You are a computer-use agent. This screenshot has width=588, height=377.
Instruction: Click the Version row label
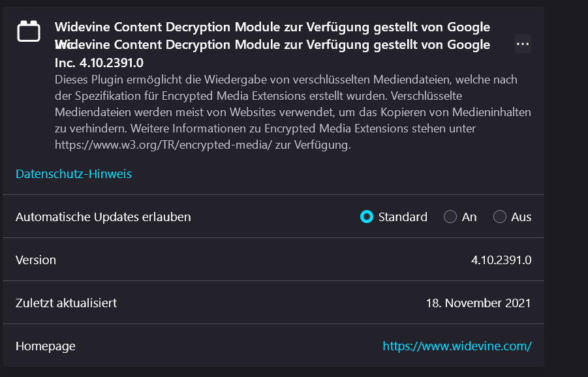(x=36, y=260)
